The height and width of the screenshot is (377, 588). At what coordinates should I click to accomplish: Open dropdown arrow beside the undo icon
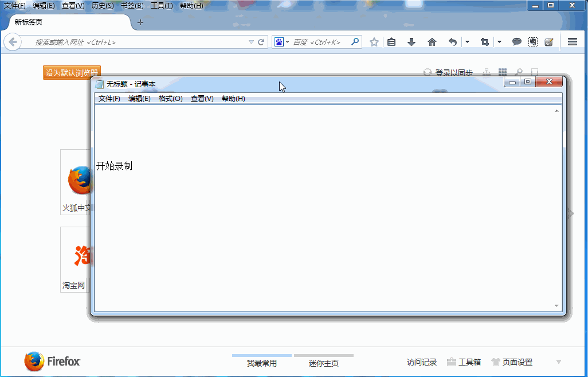coord(467,42)
